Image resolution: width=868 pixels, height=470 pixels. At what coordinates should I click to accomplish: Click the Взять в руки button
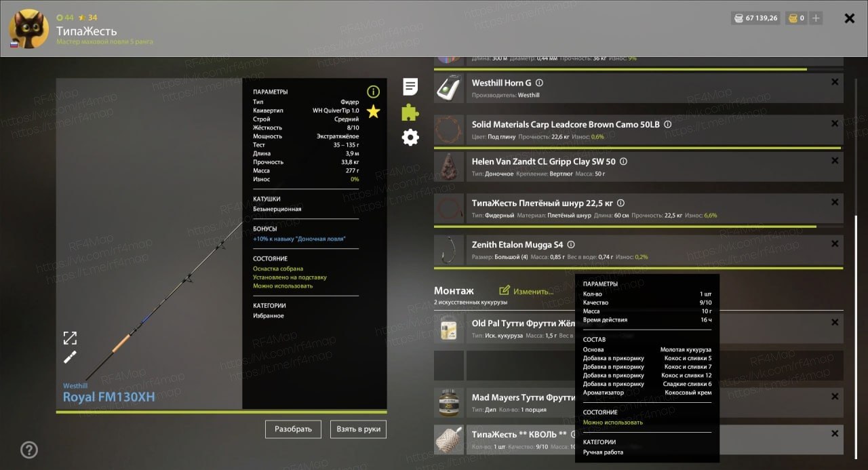(359, 429)
